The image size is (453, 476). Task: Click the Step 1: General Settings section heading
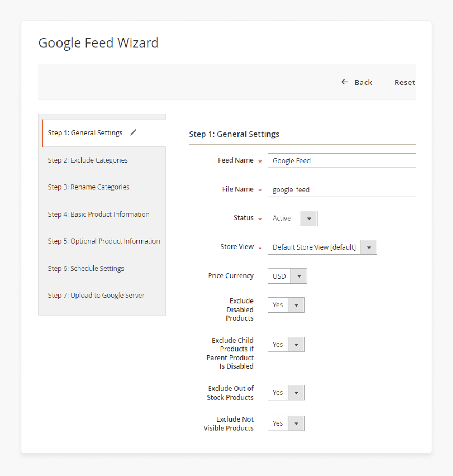(234, 134)
